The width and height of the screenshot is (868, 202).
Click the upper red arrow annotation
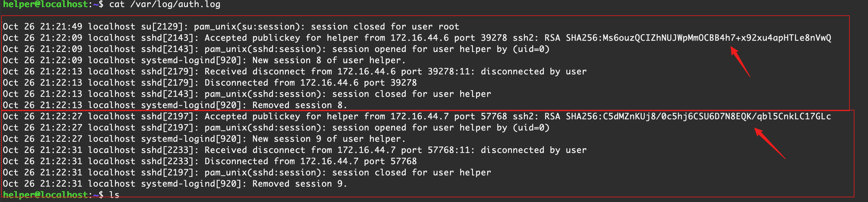(x=740, y=62)
